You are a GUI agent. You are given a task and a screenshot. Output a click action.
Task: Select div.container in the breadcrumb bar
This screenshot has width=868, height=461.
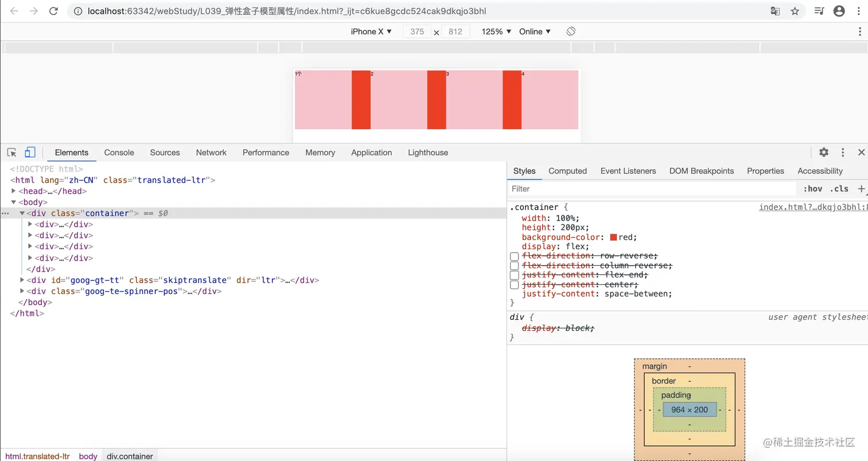(x=130, y=456)
